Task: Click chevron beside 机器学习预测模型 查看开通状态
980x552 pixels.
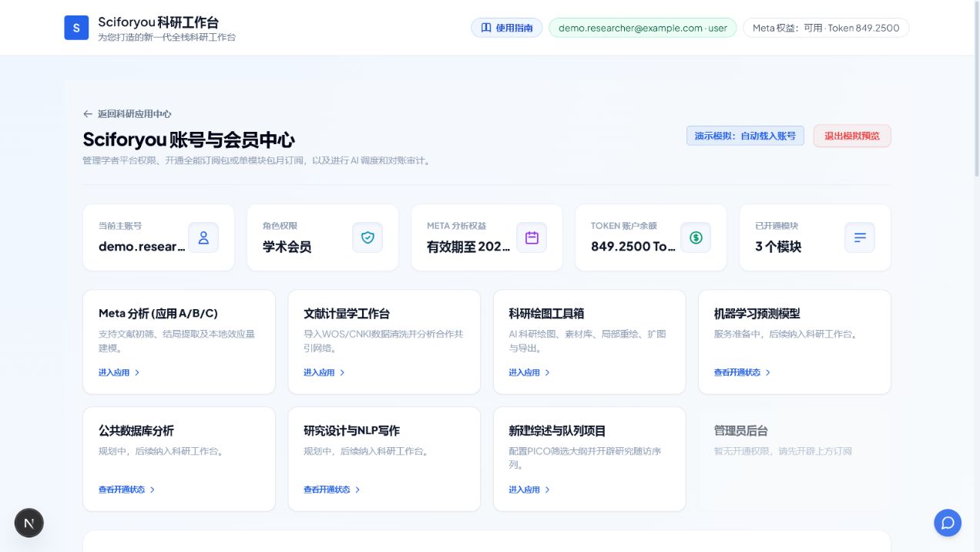Action: (768, 372)
